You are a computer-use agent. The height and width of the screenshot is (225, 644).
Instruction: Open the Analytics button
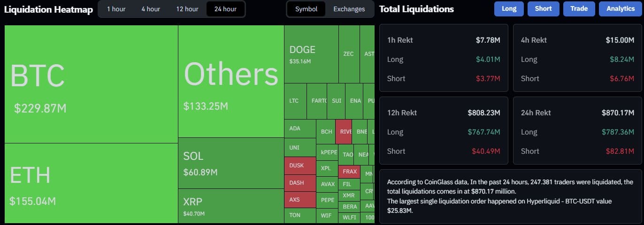620,9
